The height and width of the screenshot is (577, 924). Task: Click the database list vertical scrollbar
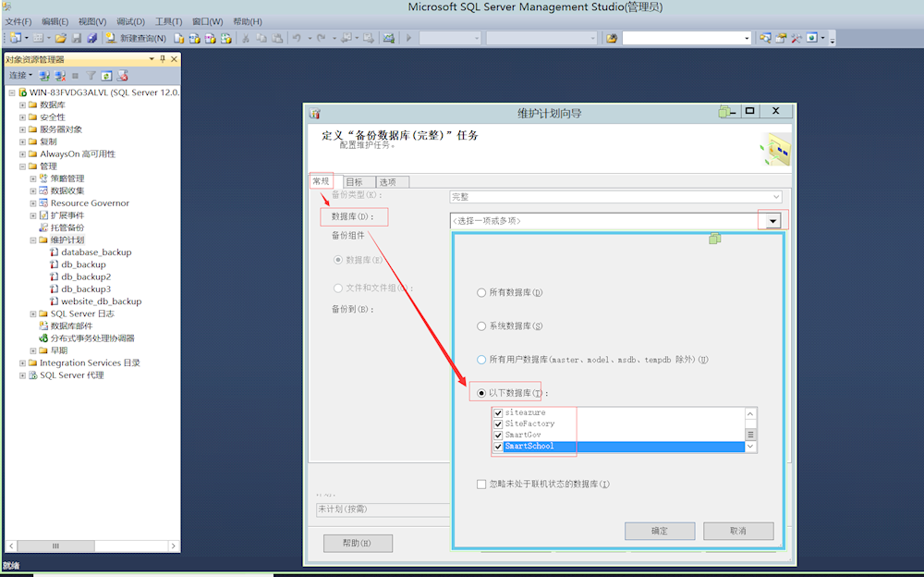click(x=750, y=430)
